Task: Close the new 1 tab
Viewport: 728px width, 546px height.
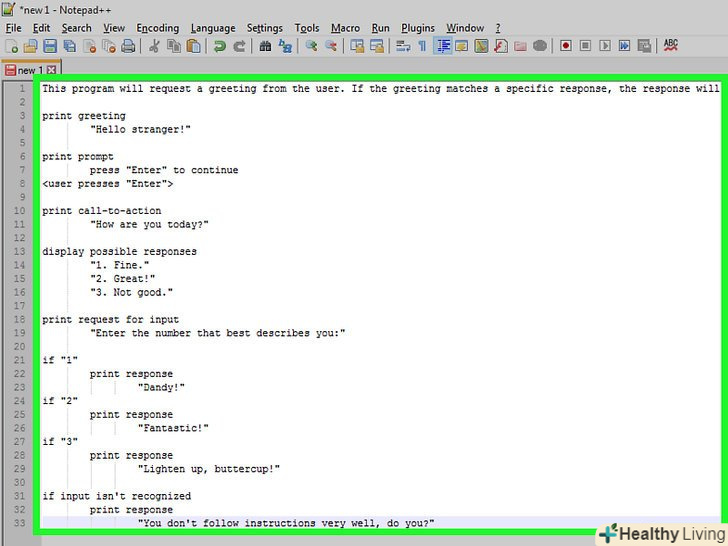Action: 52,70
